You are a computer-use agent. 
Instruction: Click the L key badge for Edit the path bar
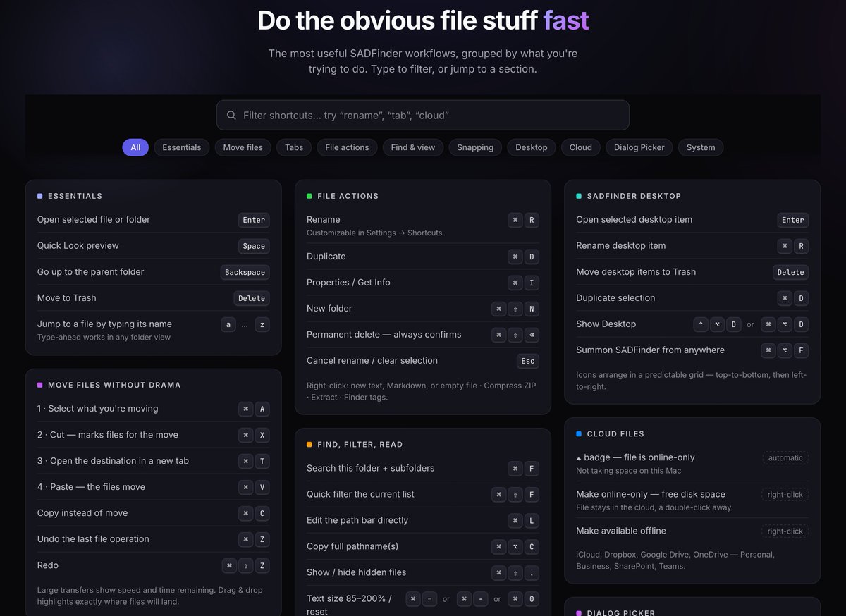click(532, 520)
